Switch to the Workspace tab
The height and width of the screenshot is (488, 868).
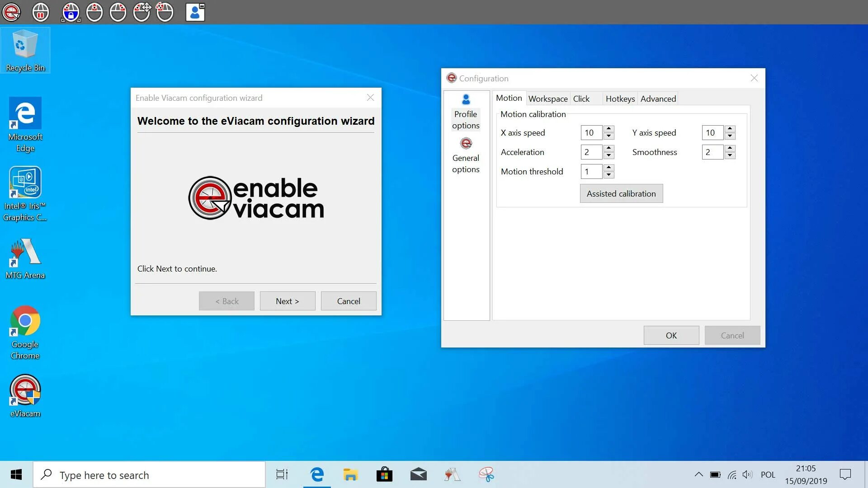tap(548, 99)
